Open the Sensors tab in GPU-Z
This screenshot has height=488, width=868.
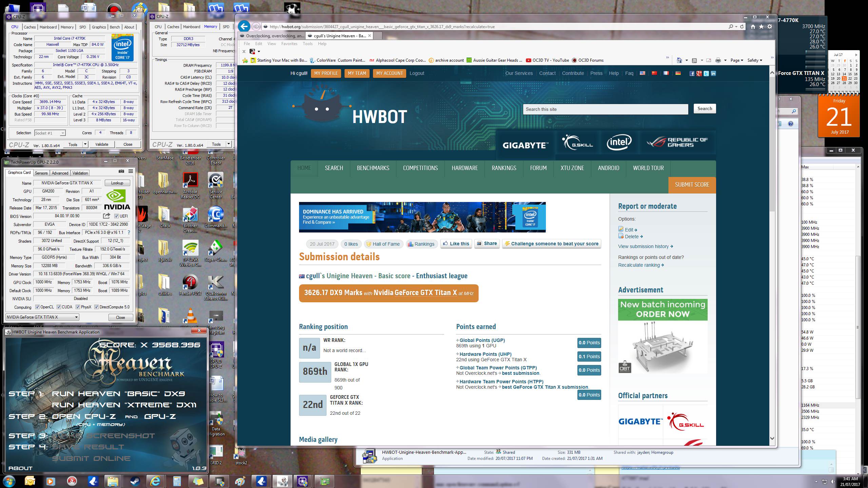(41, 173)
